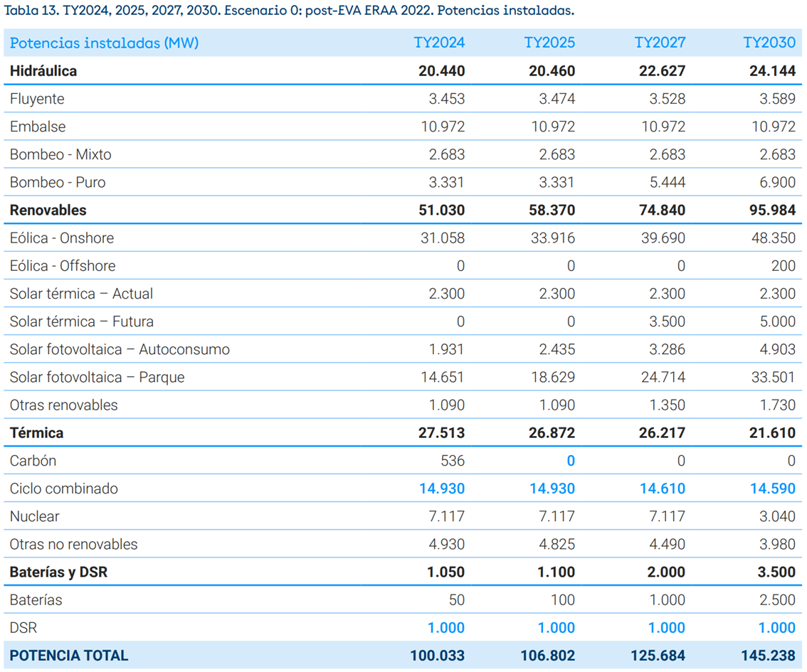Click the 'Bombeo - Puro' TY2027 value 5.444
Viewport: 807px width, 672px height.
pyautogui.click(x=667, y=183)
